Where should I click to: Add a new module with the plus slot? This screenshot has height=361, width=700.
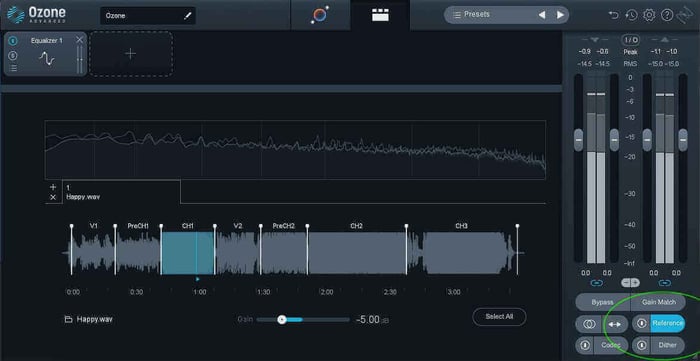click(131, 54)
